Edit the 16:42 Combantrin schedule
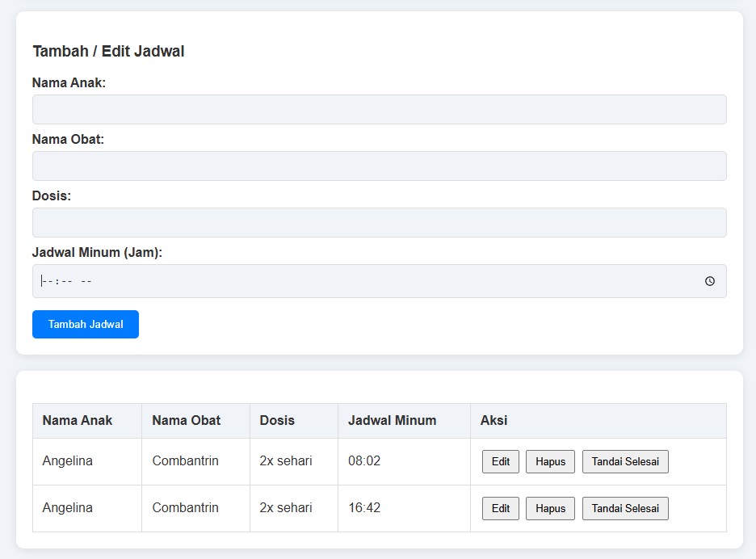Screen dimensions: 756x559 501,508
